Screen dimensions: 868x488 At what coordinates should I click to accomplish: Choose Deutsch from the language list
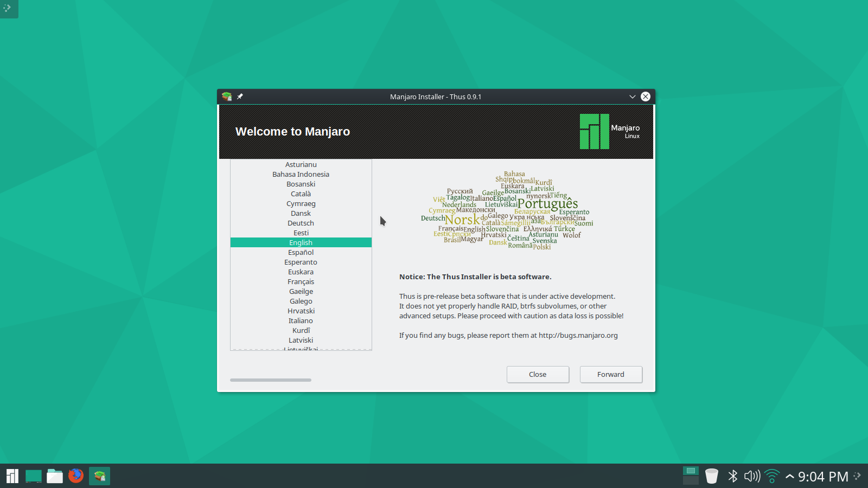point(301,223)
